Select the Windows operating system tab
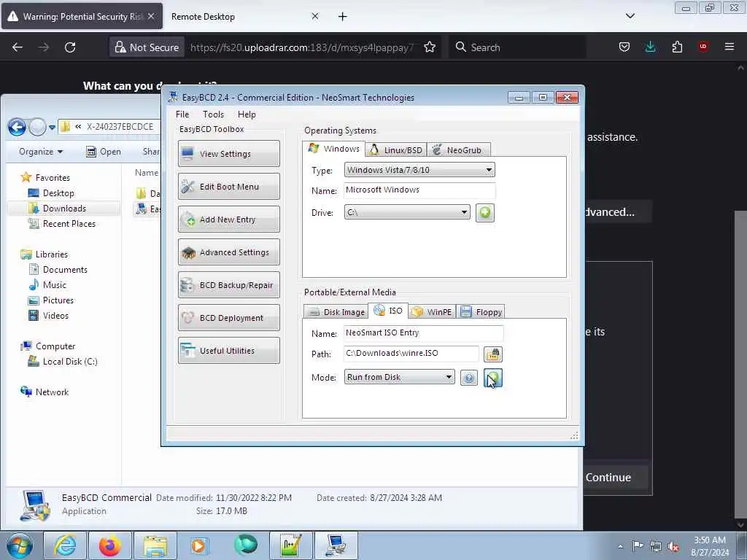Image resolution: width=747 pixels, height=560 pixels. pos(334,149)
